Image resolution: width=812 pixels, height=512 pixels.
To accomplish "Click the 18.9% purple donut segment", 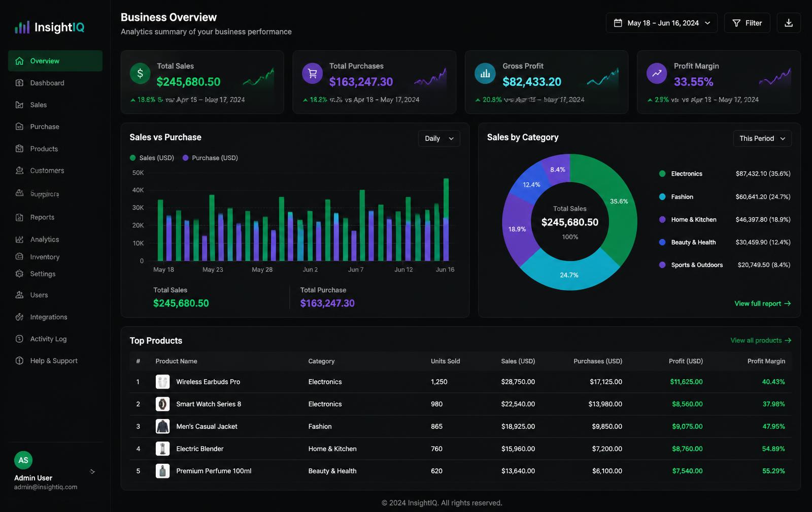I will [x=517, y=229].
